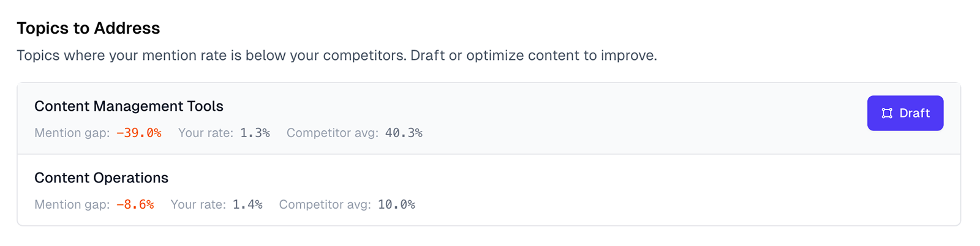Click the -39.0% mention gap value
The height and width of the screenshot is (246, 980).
click(x=139, y=133)
